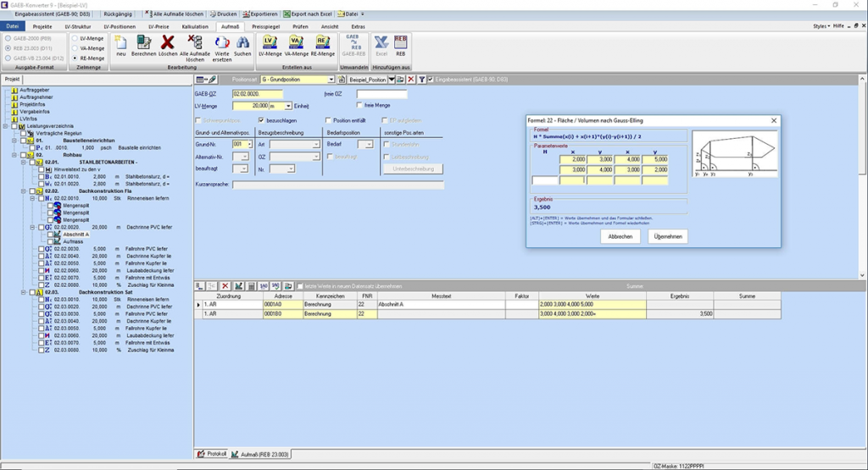Click the calculator icon in table toolbar
Screen dimensions: 868x470
(251, 286)
